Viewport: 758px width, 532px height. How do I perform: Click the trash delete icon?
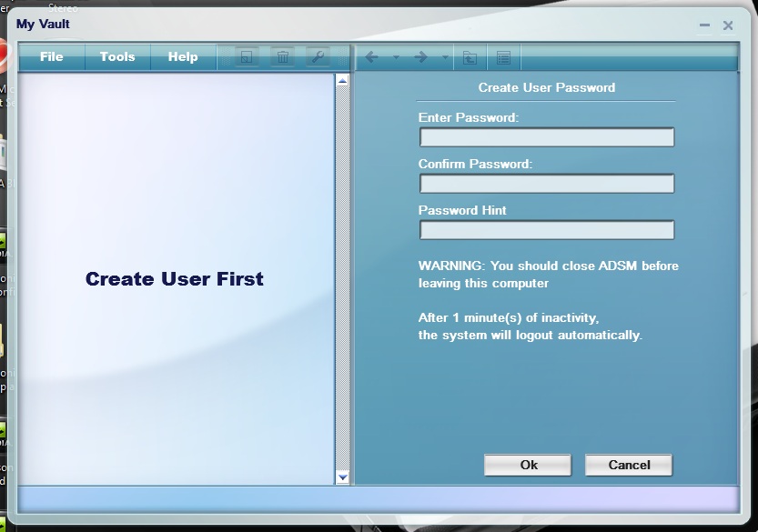[283, 57]
